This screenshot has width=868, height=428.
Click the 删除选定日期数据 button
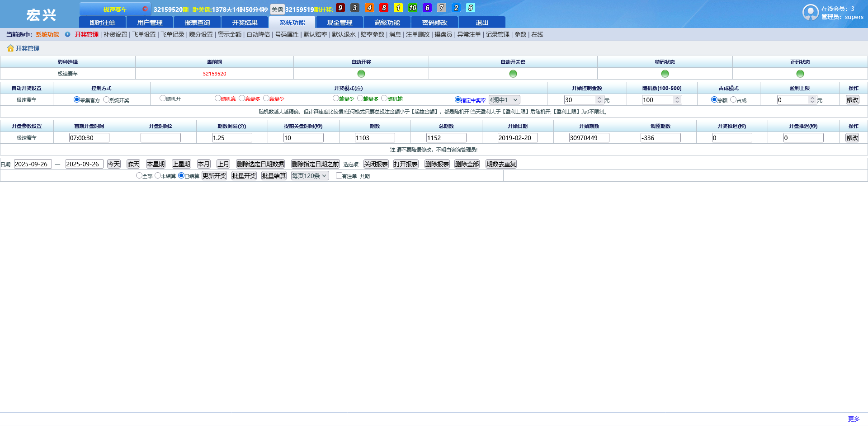coord(260,164)
